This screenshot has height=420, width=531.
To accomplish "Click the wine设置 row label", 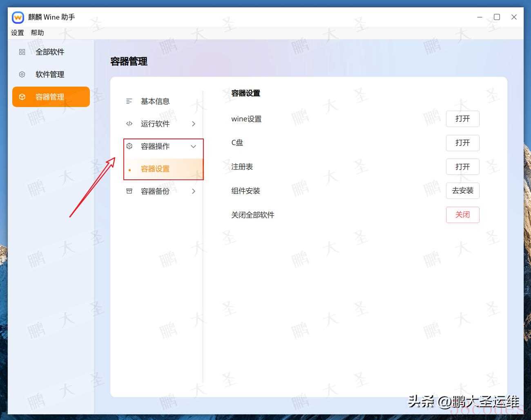I will pos(246,119).
